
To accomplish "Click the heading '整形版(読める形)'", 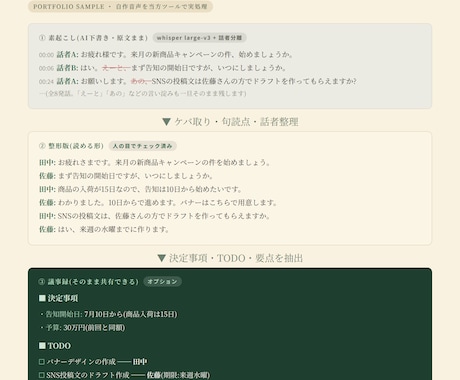I will [x=76, y=146].
